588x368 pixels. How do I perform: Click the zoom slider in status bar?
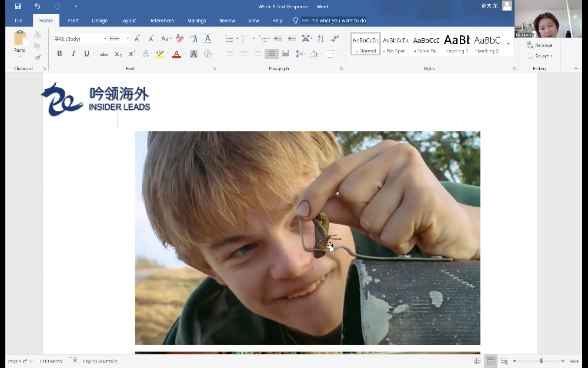pyautogui.click(x=541, y=361)
